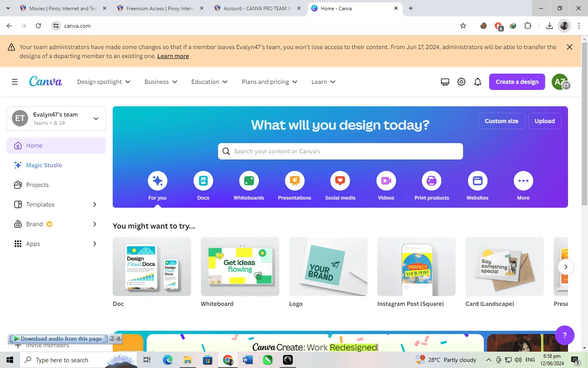Viewport: 588px width, 368px height.
Task: Open the Logo template thumbnail
Action: coord(328,267)
